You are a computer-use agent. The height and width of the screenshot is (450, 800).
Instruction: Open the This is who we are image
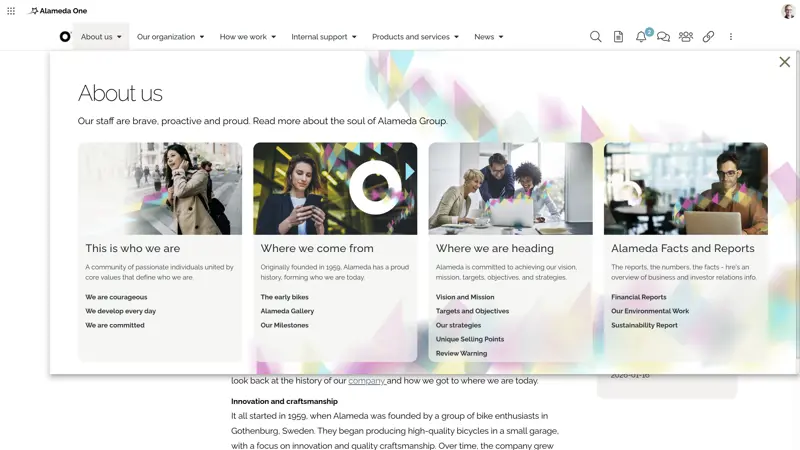[x=160, y=189]
